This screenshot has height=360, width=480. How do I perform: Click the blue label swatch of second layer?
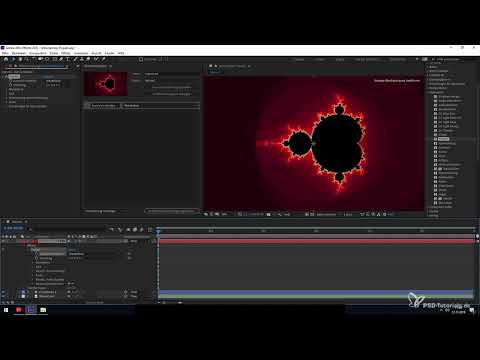pos(23,292)
